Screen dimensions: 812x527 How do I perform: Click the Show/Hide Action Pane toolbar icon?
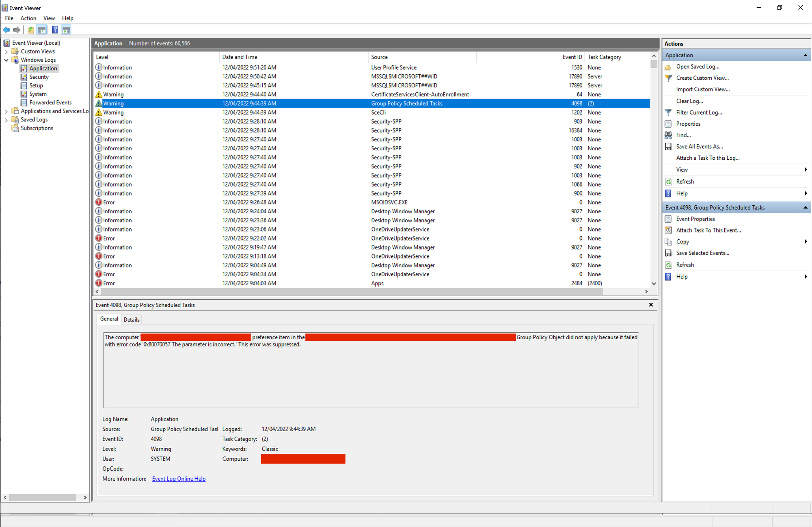coord(66,30)
